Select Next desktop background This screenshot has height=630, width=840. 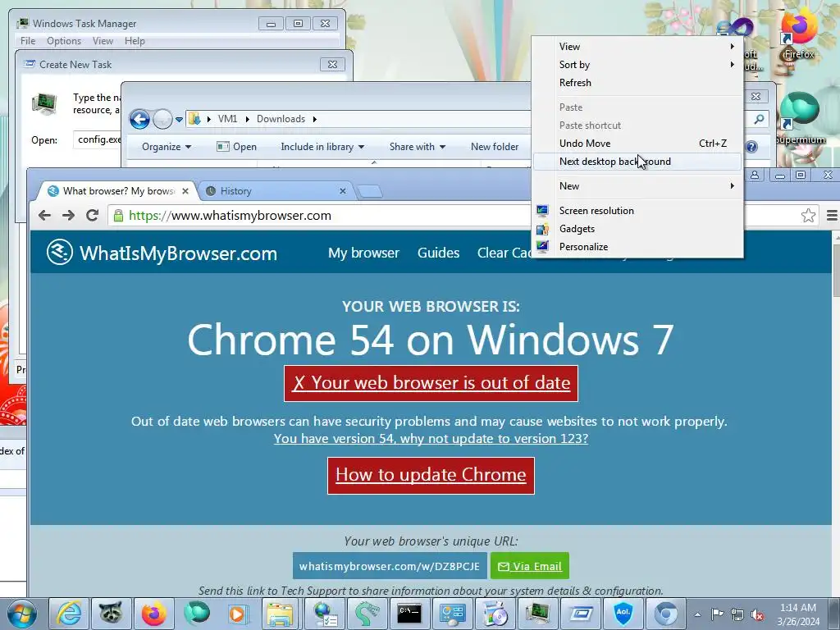[x=637, y=162]
